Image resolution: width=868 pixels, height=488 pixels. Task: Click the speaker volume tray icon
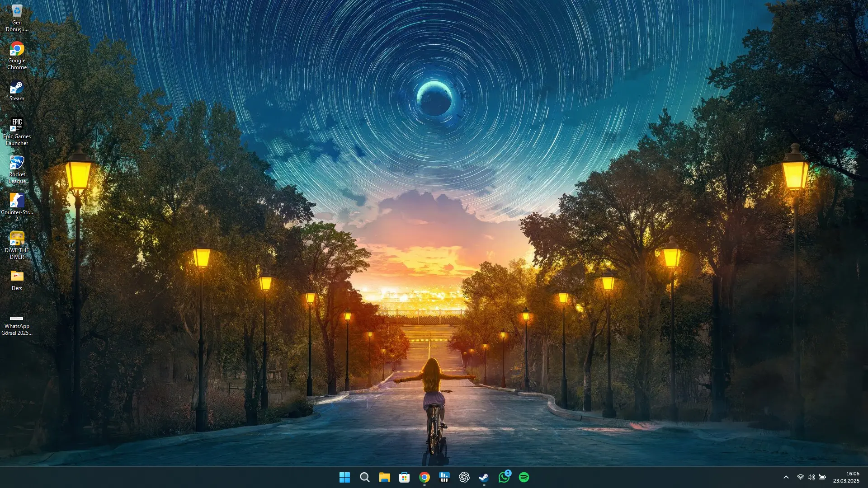pos(811,477)
